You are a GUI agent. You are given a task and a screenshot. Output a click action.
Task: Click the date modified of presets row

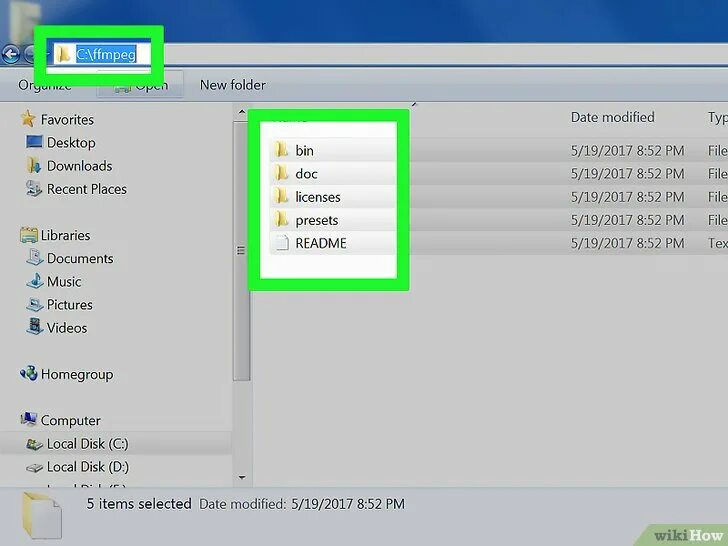point(627,221)
